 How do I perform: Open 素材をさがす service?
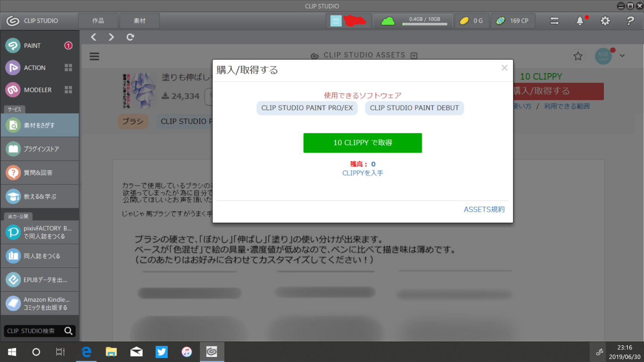click(x=40, y=126)
